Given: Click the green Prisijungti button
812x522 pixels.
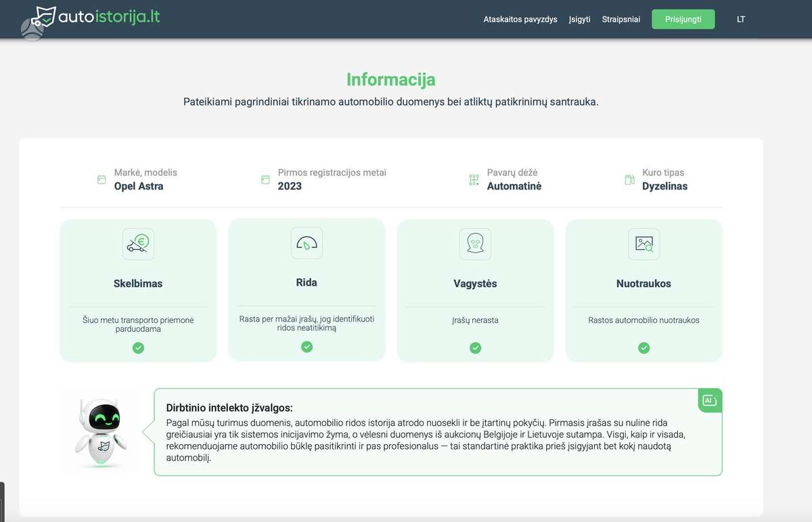Looking at the screenshot, I should point(683,19).
